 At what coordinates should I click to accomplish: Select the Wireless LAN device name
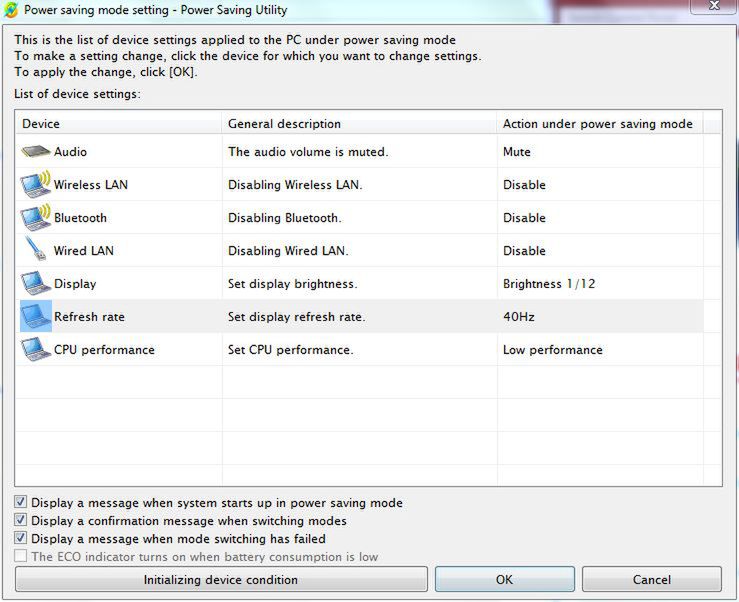tap(90, 185)
